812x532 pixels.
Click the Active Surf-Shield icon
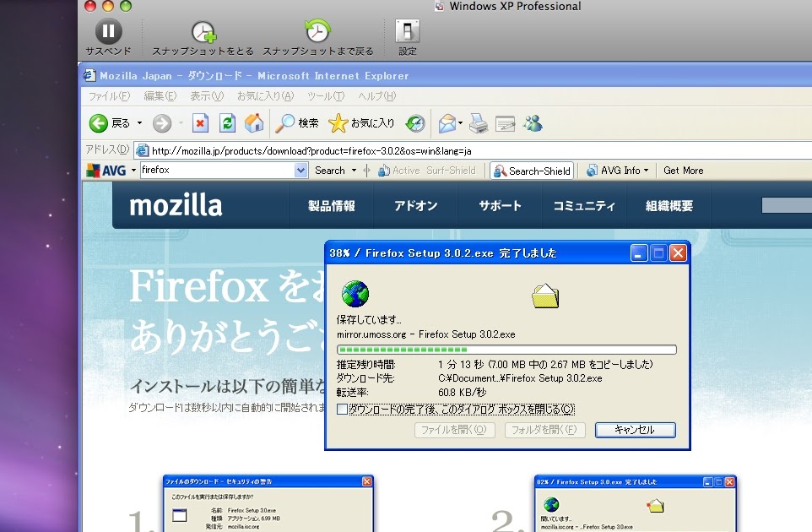(x=384, y=171)
